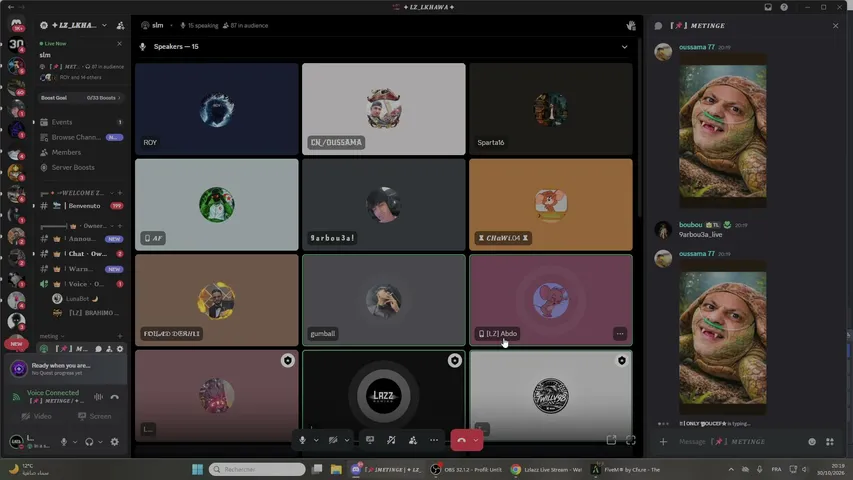The width and height of the screenshot is (853, 480).
Task: Open the invite people icon in stage controls
Action: [413, 440]
